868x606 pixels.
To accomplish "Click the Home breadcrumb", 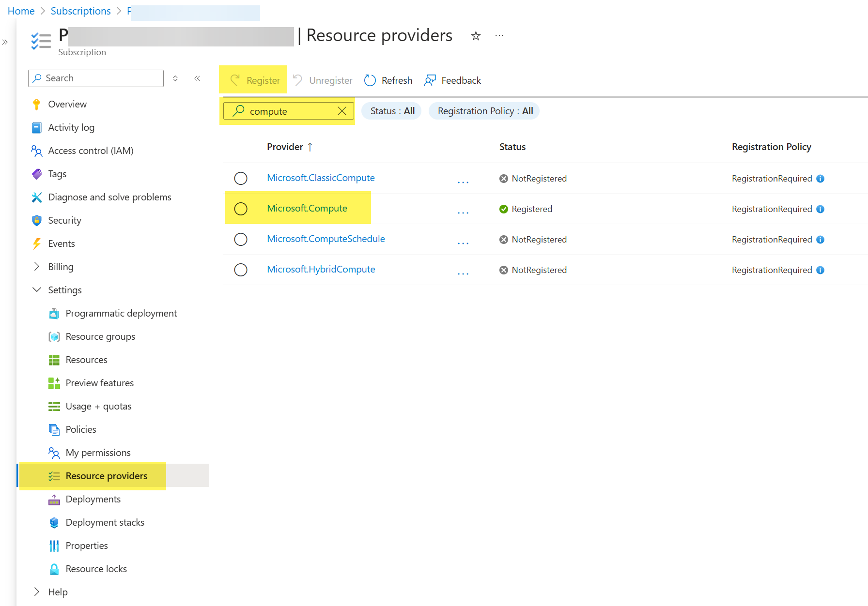I will [x=21, y=11].
